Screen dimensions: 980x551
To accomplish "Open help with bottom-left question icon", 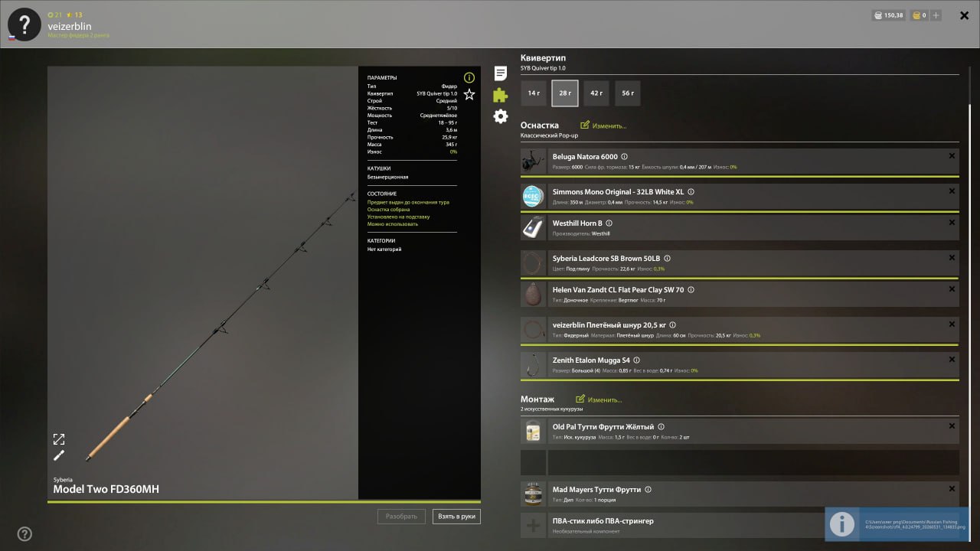I will 24,534.
